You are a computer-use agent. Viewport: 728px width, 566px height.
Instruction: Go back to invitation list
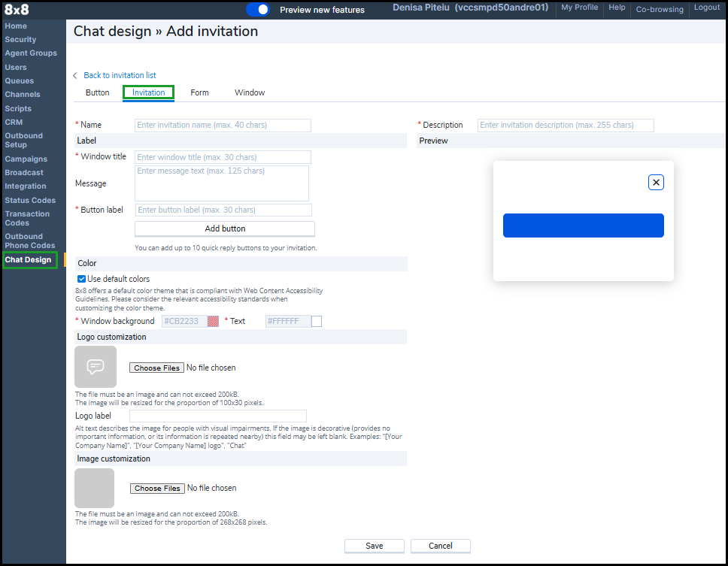(x=120, y=75)
